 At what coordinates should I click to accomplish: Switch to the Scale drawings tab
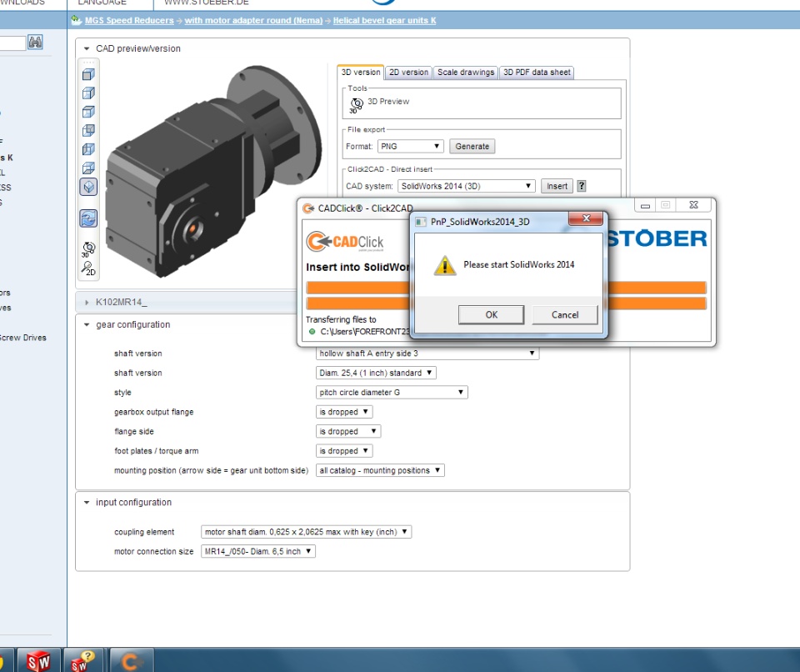click(466, 73)
